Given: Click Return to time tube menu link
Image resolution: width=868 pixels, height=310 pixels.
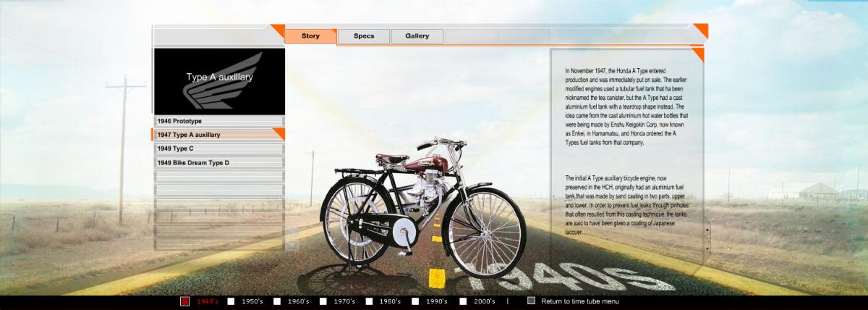Looking at the screenshot, I should (580, 301).
